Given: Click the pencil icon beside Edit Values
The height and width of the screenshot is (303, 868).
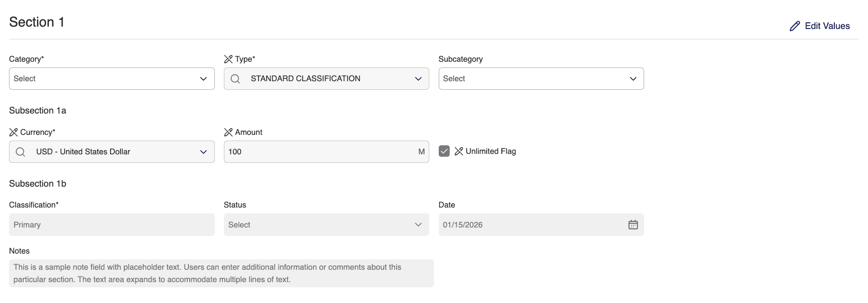Looking at the screenshot, I should coord(794,26).
